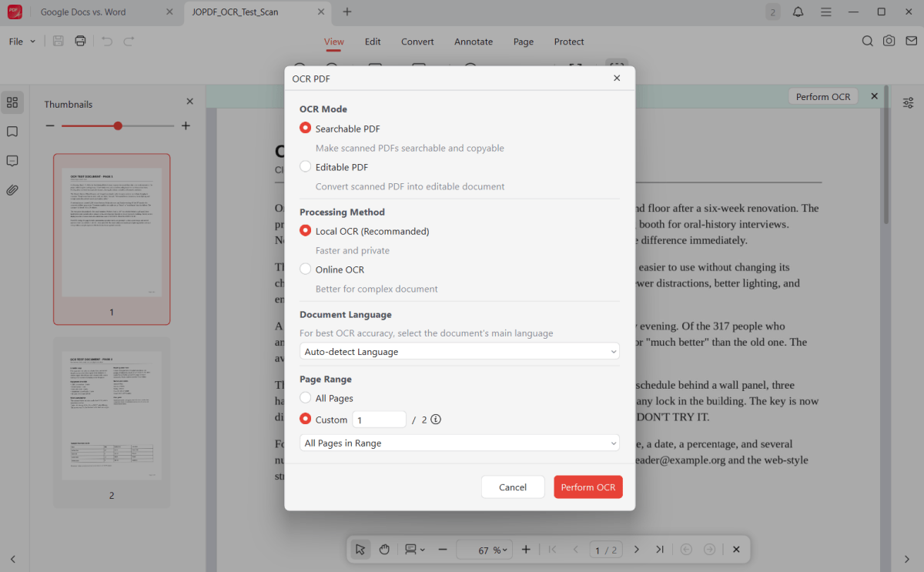This screenshot has height=572, width=924.
Task: Click the search magnifier icon
Action: 867,42
